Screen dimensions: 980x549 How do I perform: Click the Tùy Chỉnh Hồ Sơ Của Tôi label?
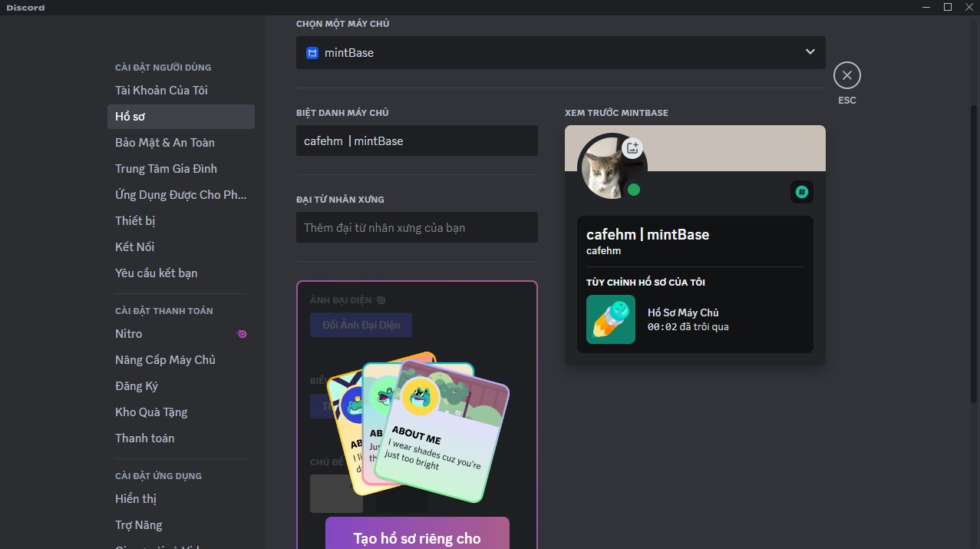(x=645, y=283)
